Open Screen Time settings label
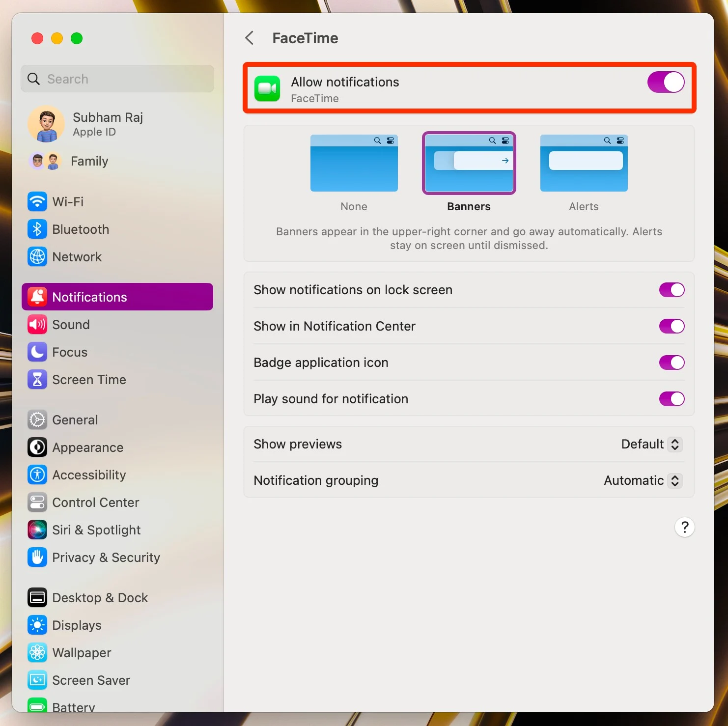The image size is (728, 726). point(89,380)
